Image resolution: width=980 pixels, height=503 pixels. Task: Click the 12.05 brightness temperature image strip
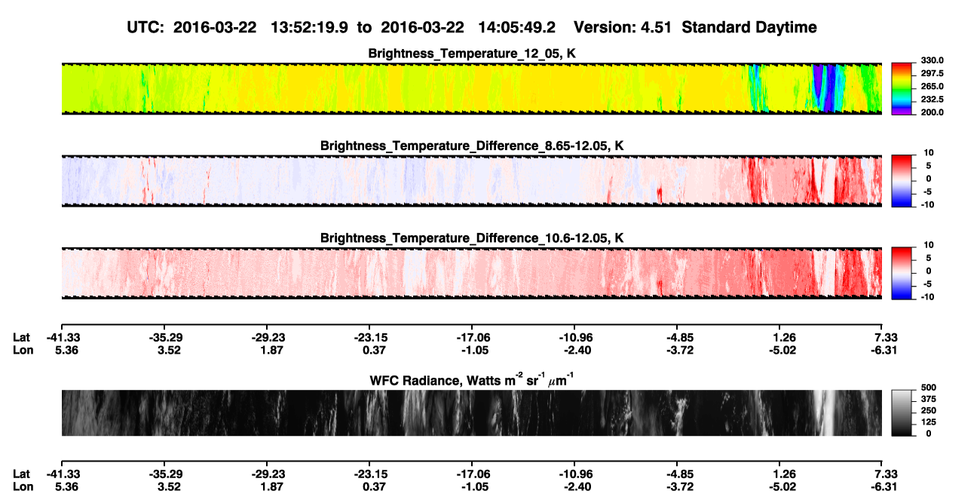pos(472,88)
